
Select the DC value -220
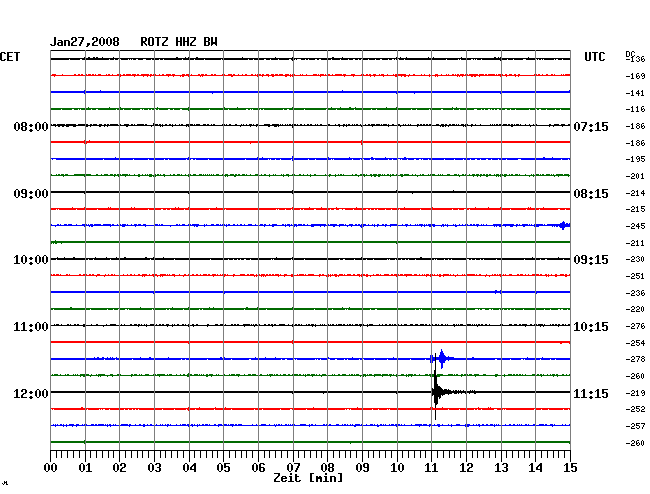click(635, 309)
